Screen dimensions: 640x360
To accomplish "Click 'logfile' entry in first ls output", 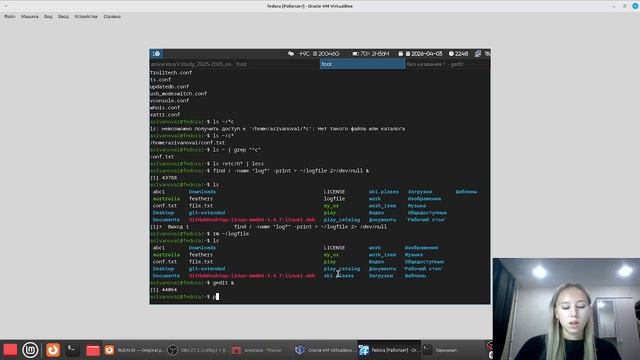I will (x=334, y=199).
